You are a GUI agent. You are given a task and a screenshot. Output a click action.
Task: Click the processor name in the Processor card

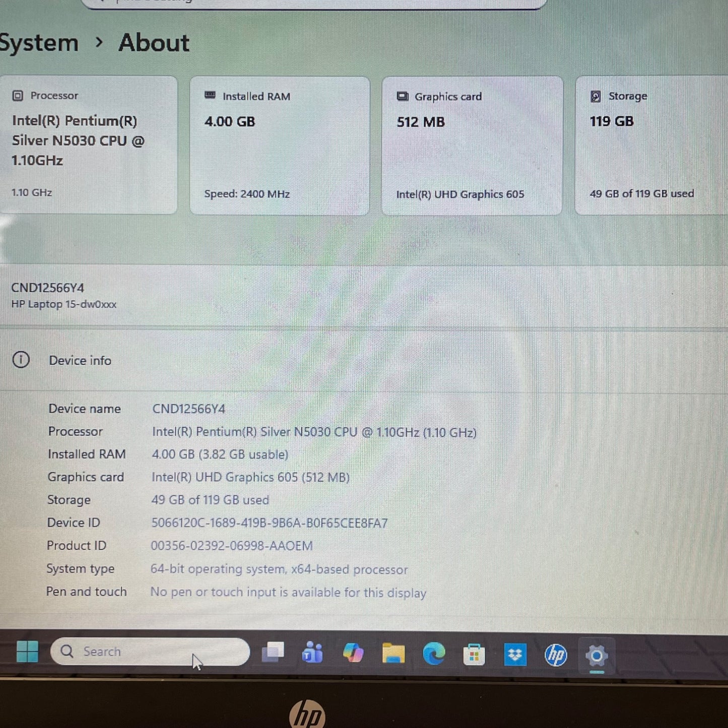pos(78,141)
